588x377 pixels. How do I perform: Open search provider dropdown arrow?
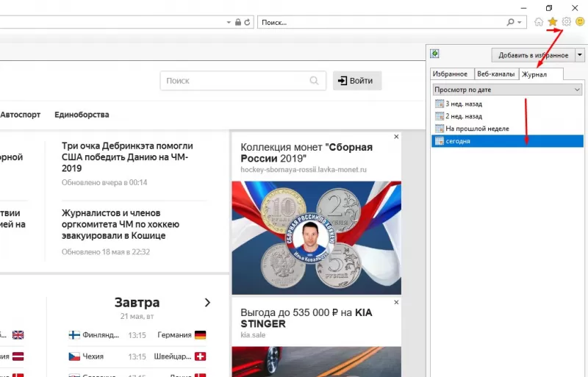520,23
